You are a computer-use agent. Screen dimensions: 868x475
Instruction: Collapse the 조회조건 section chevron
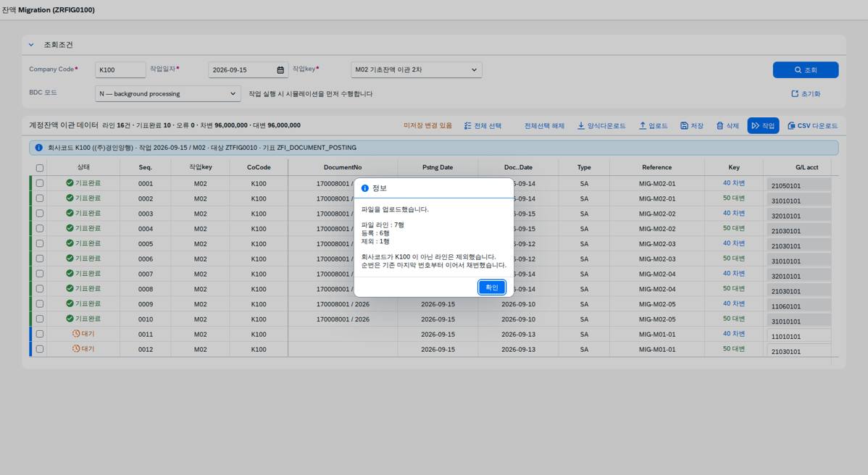[31, 45]
